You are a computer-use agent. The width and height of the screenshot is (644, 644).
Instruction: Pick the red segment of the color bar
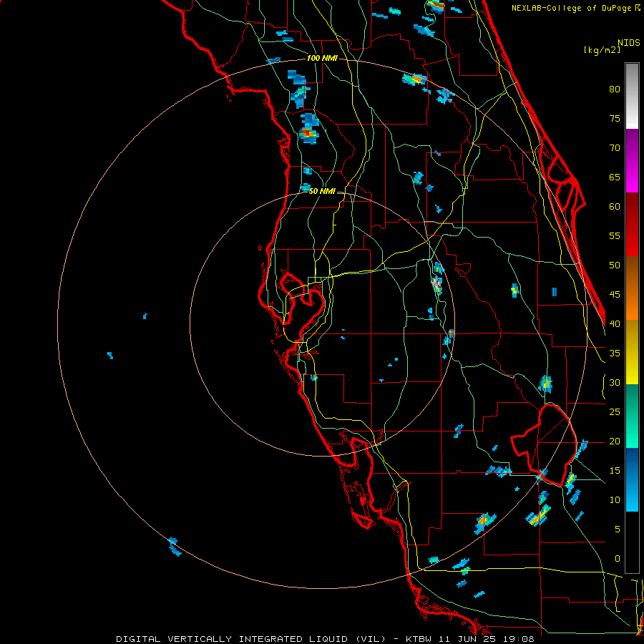click(632, 225)
